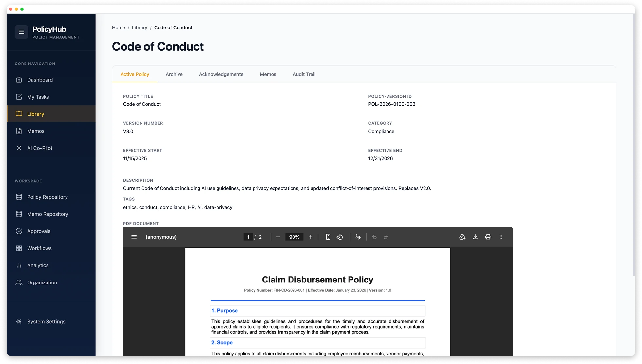Select the annotation pen tool in PDF viewer
Image resolution: width=642 pixels, height=364 pixels.
pos(358,237)
